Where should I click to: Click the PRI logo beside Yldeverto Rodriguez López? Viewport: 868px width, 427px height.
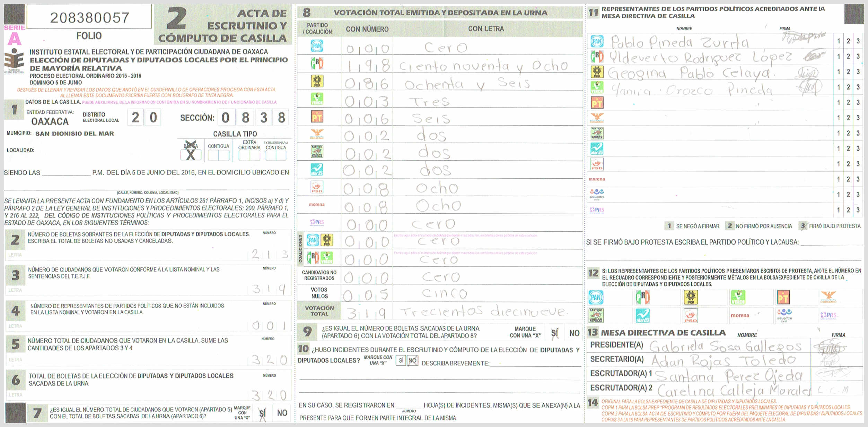(597, 57)
